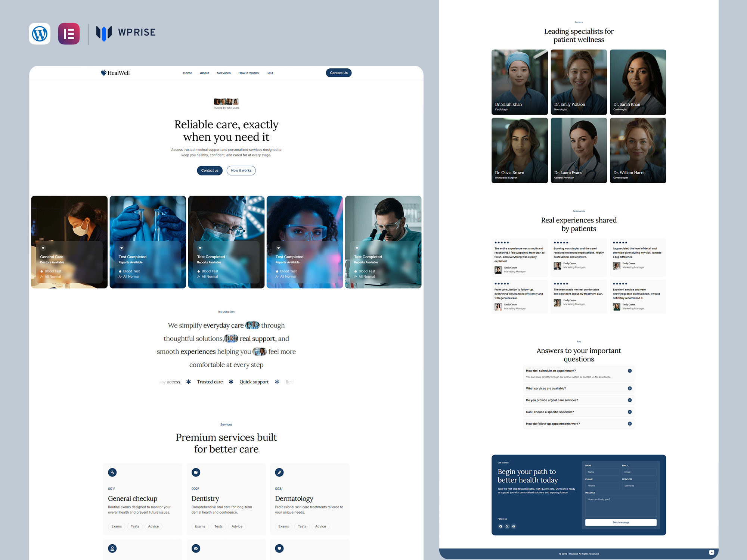
Task: Expand 'What services are available?' question
Action: 630,388
